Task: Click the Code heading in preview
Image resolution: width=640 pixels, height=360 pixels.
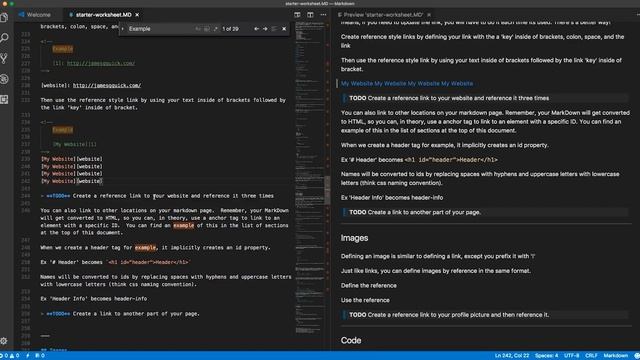Action: click(x=351, y=340)
